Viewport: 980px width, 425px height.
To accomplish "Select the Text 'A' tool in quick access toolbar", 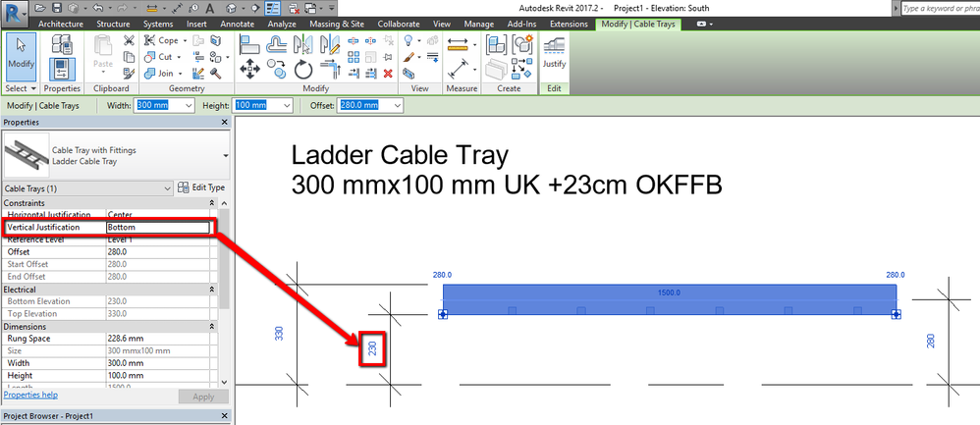I will [210, 8].
